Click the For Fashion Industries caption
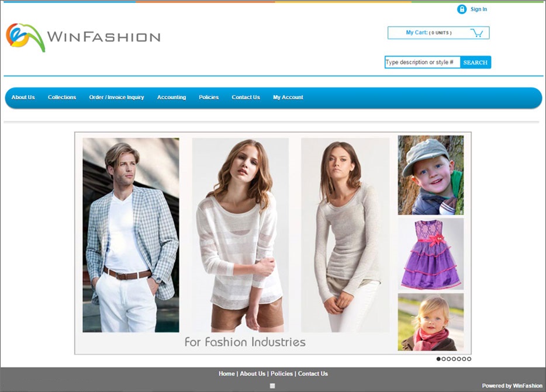Screen dimensions: 546x392 [245, 342]
